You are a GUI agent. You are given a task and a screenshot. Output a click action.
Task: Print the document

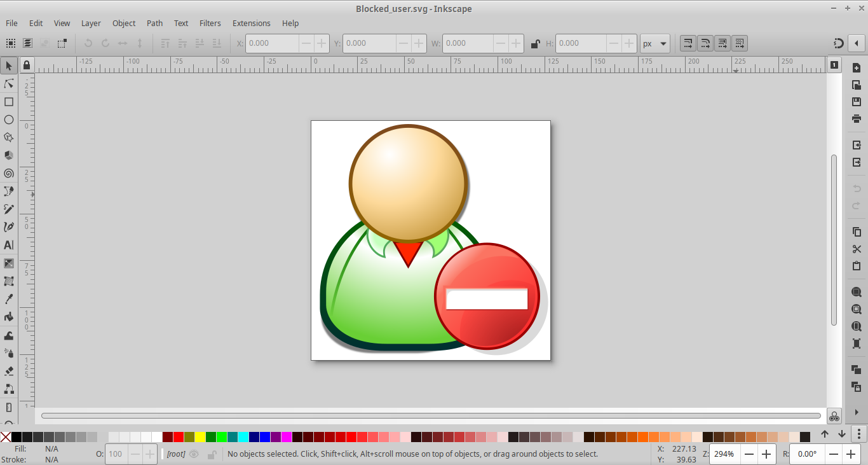pos(857,119)
